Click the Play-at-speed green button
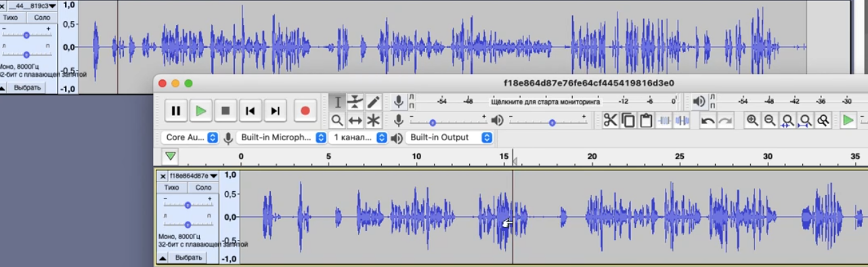The width and height of the screenshot is (868, 267). (x=848, y=121)
